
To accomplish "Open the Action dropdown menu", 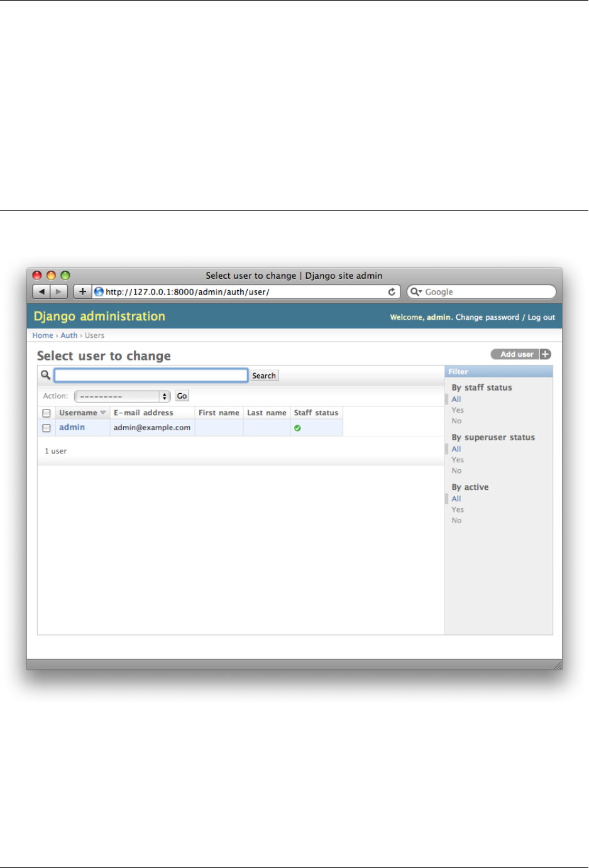I will coord(123,396).
